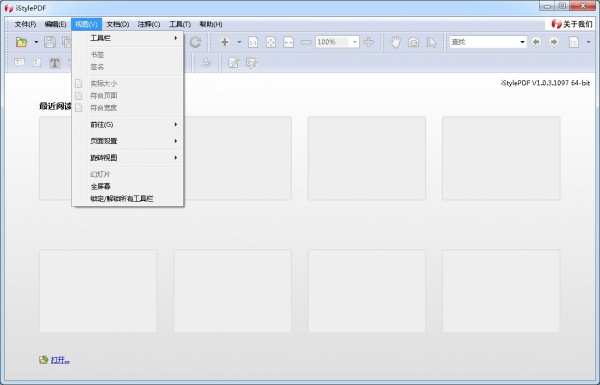Click inside the 查找 search field
The image size is (600, 385).
coord(484,42)
